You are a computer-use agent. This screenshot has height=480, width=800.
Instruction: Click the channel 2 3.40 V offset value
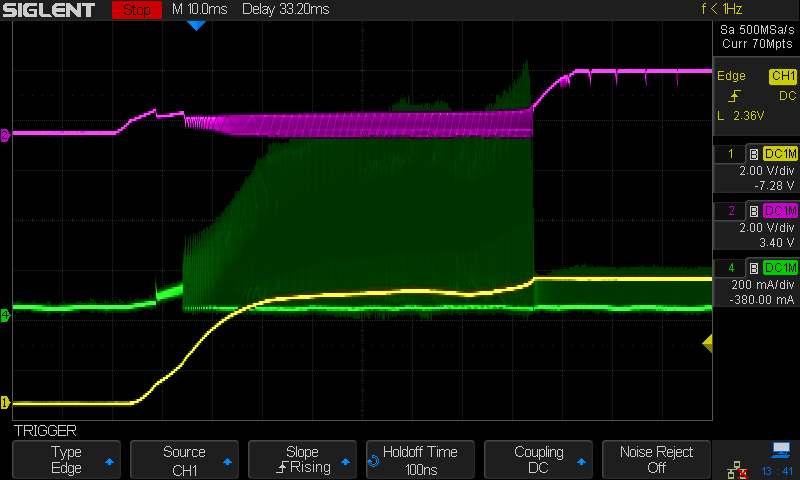point(777,243)
